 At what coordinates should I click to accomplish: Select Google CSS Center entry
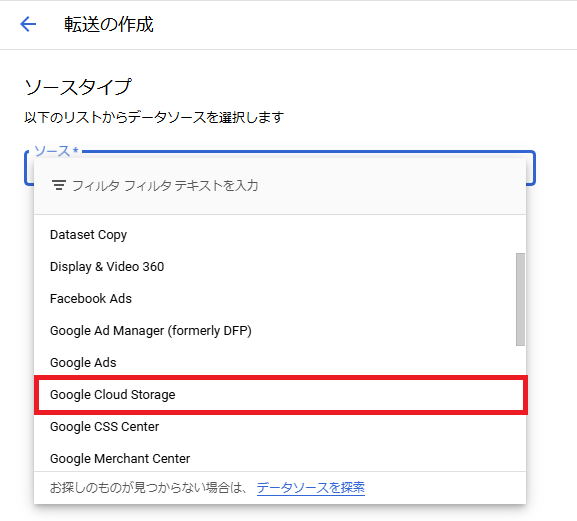[x=280, y=427]
